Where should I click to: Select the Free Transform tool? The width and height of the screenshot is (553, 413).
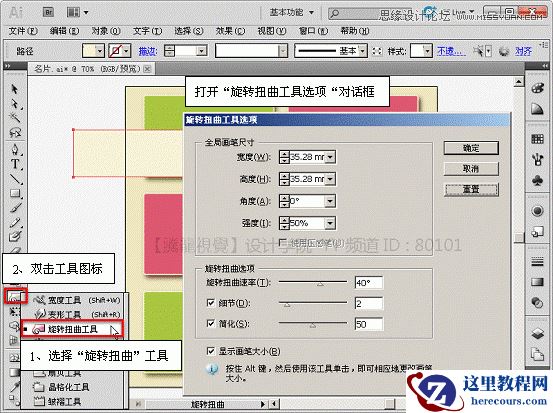[14, 311]
